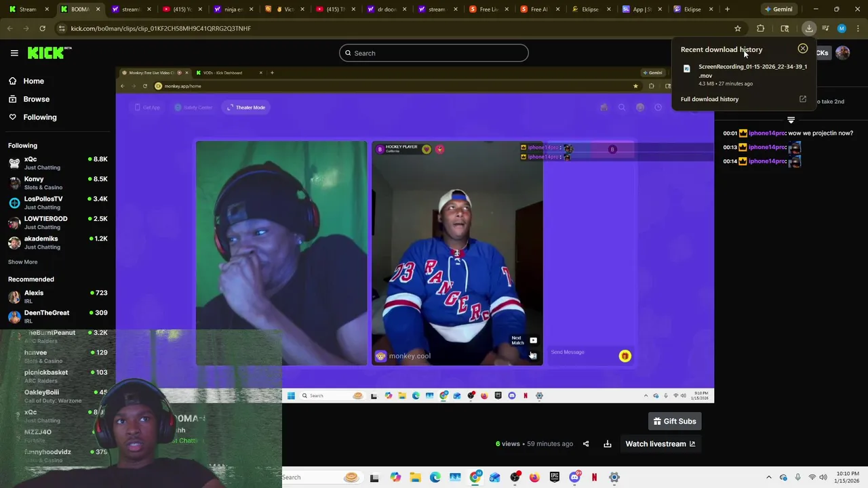This screenshot has height=488, width=868.
Task: Switch to the first Stream tab
Action: coord(27,9)
